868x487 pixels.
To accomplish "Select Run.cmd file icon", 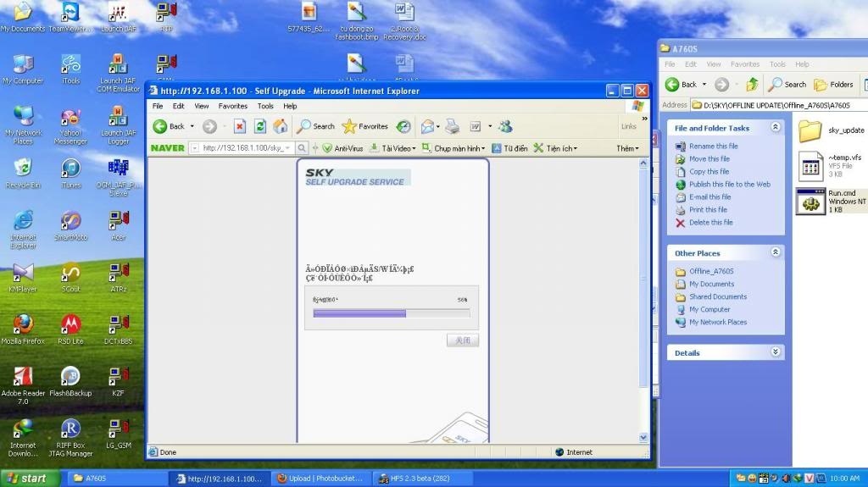I will [x=810, y=202].
